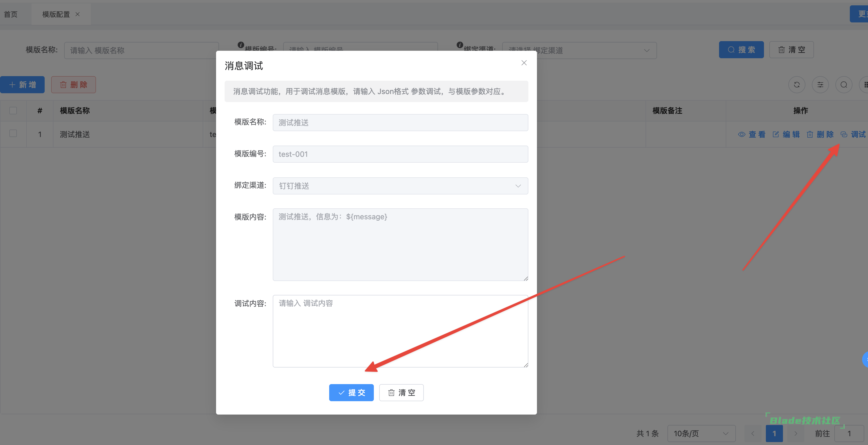Close the 消息调试 dialog with X

click(x=524, y=63)
